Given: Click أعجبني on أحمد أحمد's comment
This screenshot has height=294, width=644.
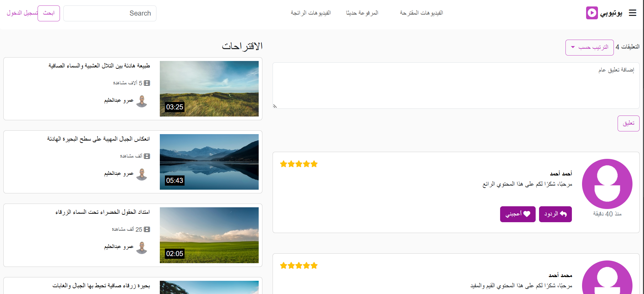Looking at the screenshot, I should (x=518, y=214).
